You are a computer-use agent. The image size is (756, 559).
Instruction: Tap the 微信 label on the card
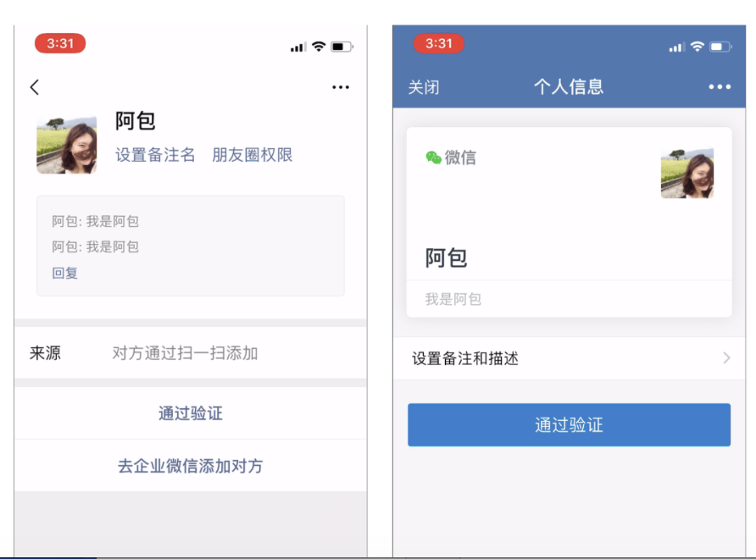point(460,158)
